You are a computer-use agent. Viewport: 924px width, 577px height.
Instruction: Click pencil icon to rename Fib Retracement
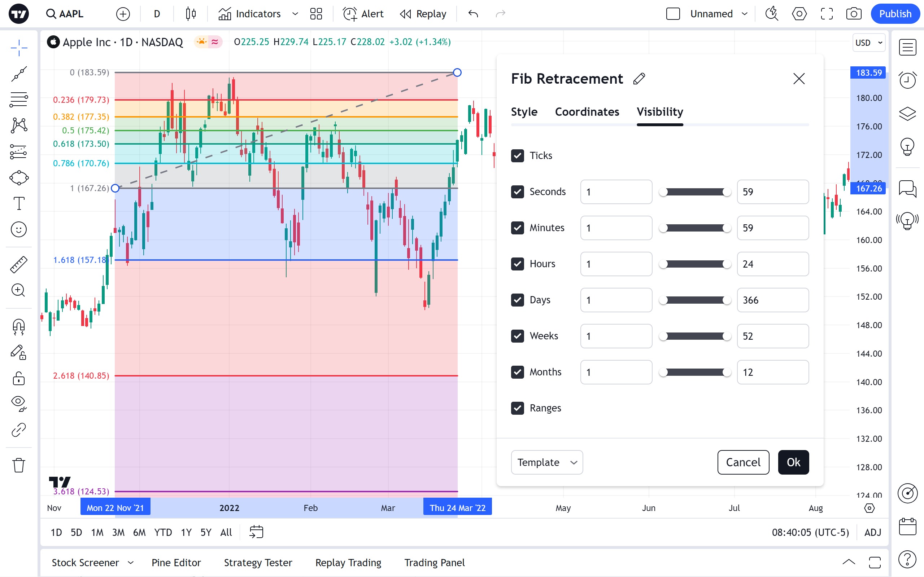tap(639, 79)
